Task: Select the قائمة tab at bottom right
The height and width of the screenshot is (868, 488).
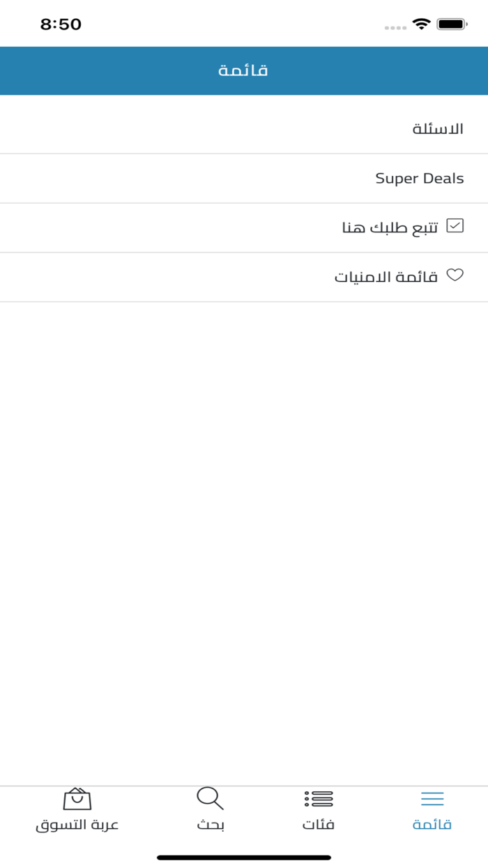Action: coord(431,809)
